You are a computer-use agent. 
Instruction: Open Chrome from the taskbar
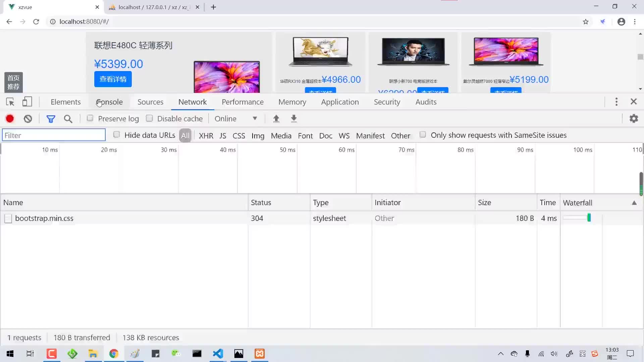click(x=114, y=354)
